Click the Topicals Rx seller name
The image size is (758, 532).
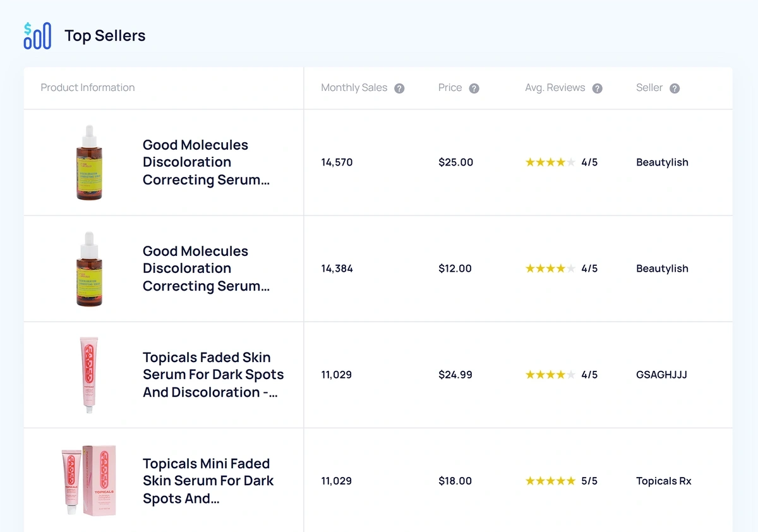663,481
